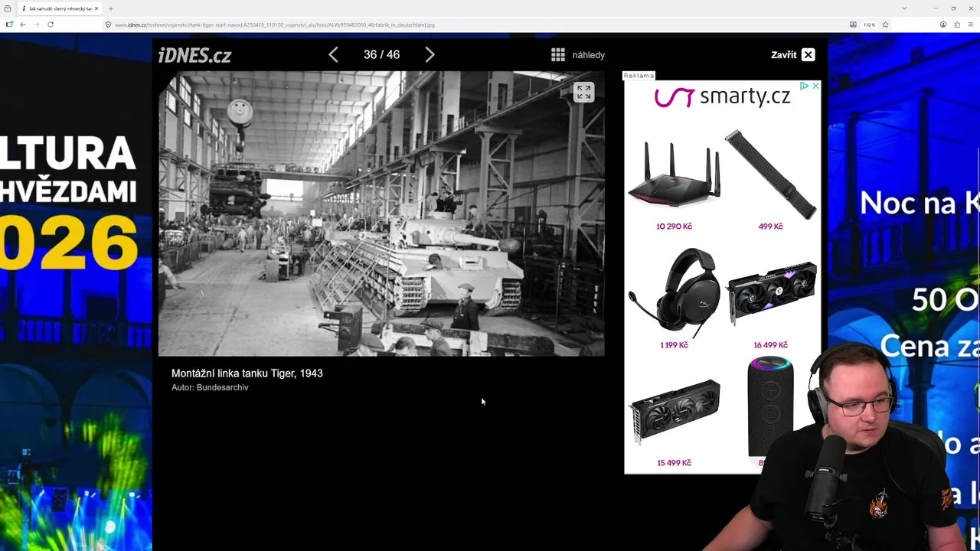Click the 'Reklama' ad label
The width and height of the screenshot is (980, 551).
(x=639, y=76)
